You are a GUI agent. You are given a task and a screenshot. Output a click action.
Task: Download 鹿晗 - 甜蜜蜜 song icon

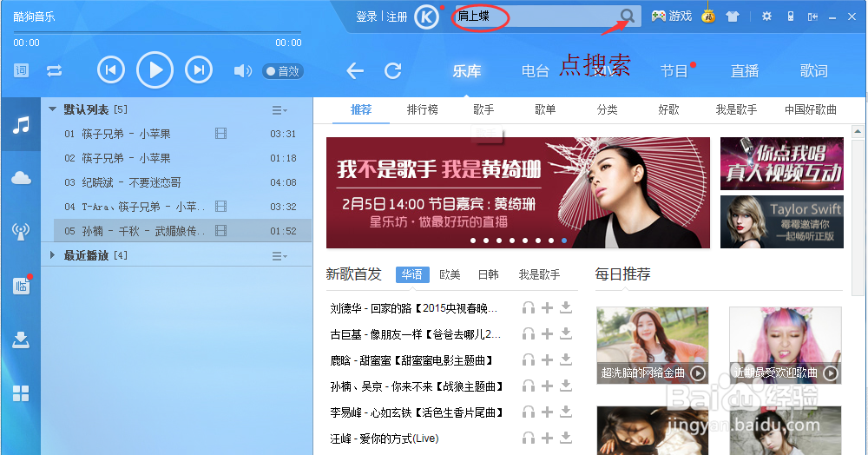pyautogui.click(x=566, y=359)
